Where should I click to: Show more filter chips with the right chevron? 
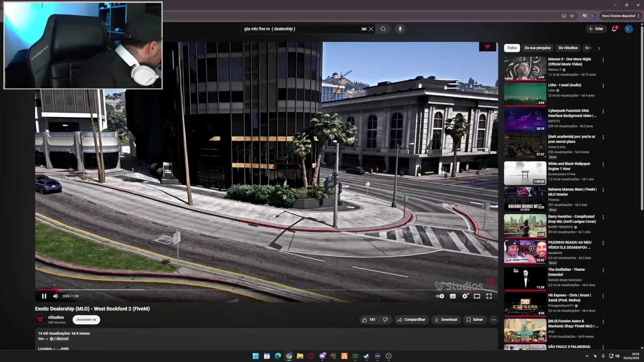click(599, 48)
